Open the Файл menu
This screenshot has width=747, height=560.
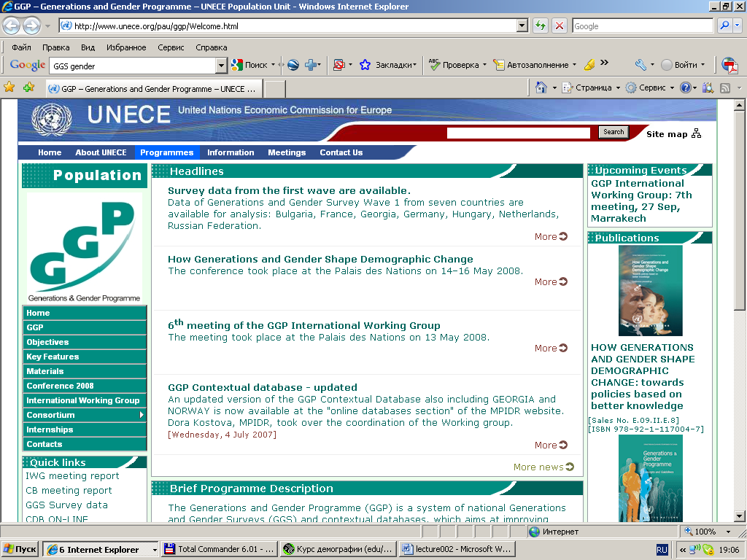point(21,47)
